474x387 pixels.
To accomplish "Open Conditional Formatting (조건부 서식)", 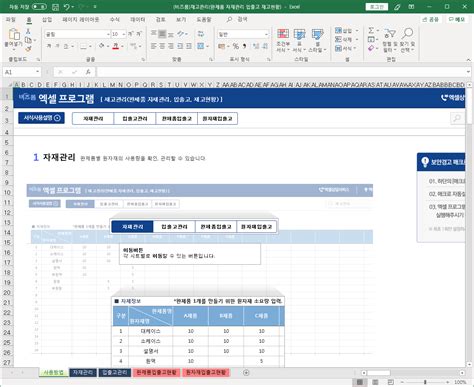I will point(283,40).
